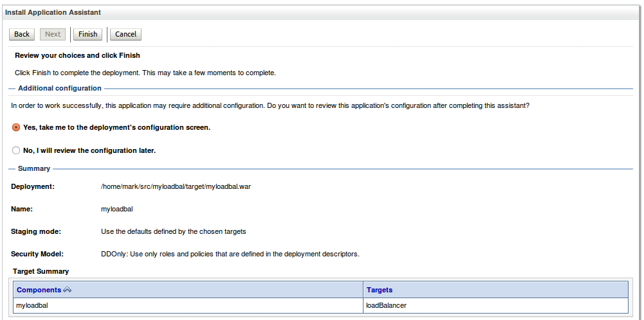Choose 'No, I will review later' radio option
The height and width of the screenshot is (320, 644).
(16, 150)
